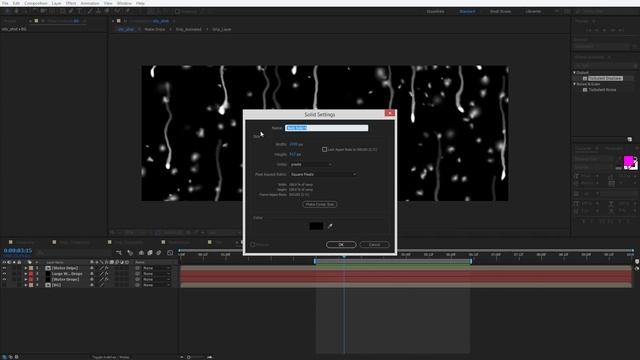Click Turbulent Noise effect preset icon
Screen dimensions: 640x360
coord(585,89)
